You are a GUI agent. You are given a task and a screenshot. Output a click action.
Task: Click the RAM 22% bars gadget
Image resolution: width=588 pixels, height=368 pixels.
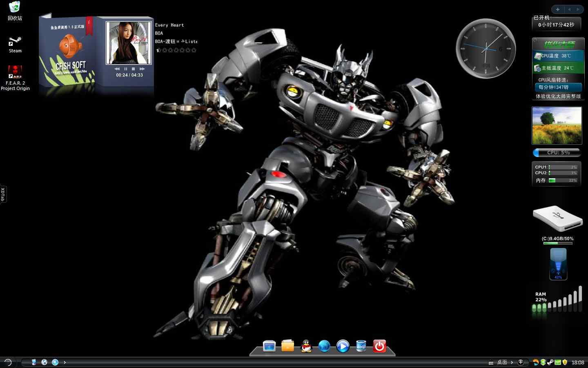pos(557,300)
